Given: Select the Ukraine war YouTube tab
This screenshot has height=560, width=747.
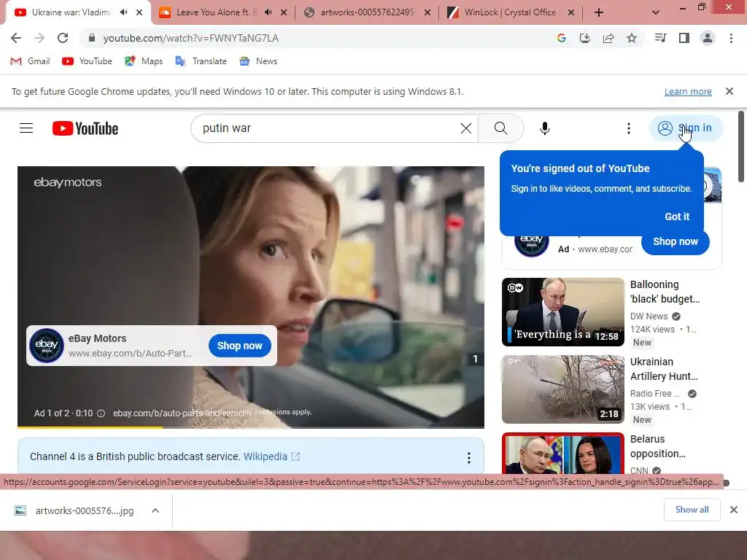Looking at the screenshot, I should [71, 12].
